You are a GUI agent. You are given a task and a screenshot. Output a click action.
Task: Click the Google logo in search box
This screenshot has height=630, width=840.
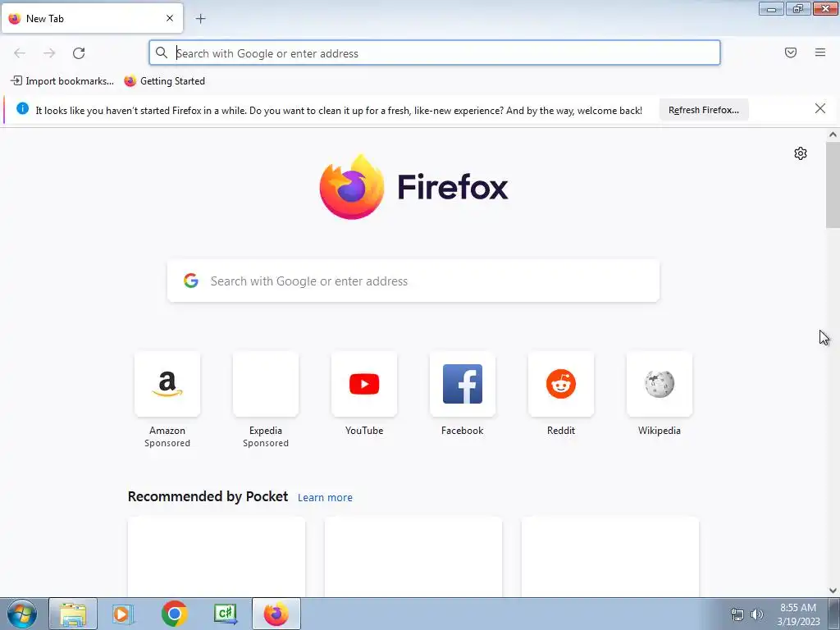191,281
